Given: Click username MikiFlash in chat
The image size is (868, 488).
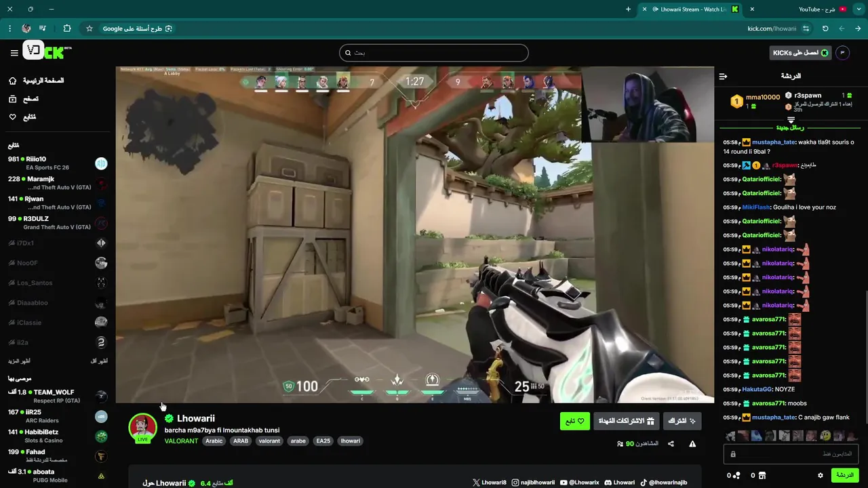Looking at the screenshot, I should [x=756, y=207].
